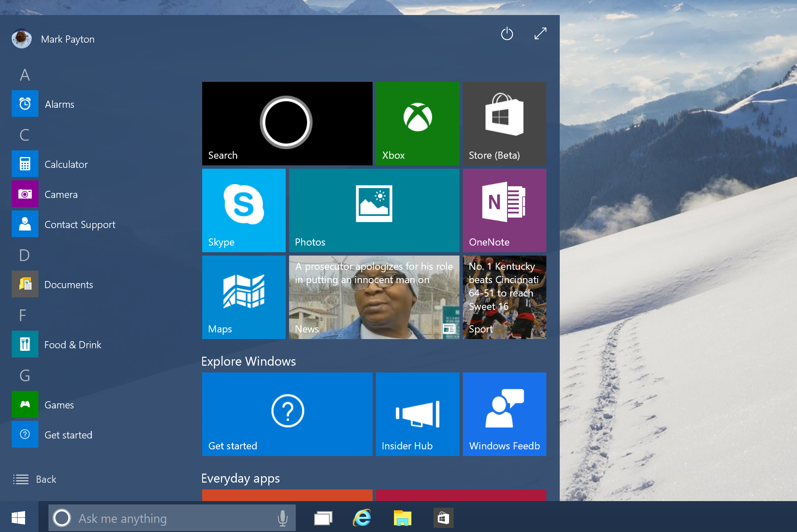Open the Cortana Search tile

(287, 124)
